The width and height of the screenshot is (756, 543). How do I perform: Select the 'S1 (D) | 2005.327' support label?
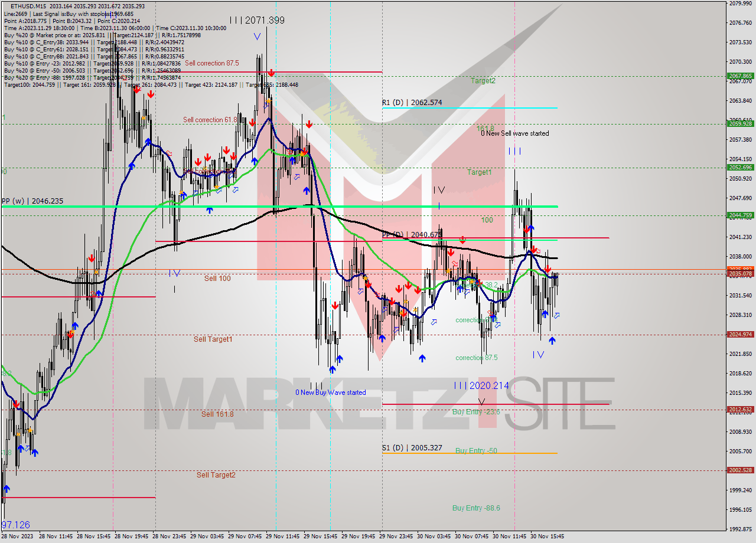pyautogui.click(x=412, y=448)
